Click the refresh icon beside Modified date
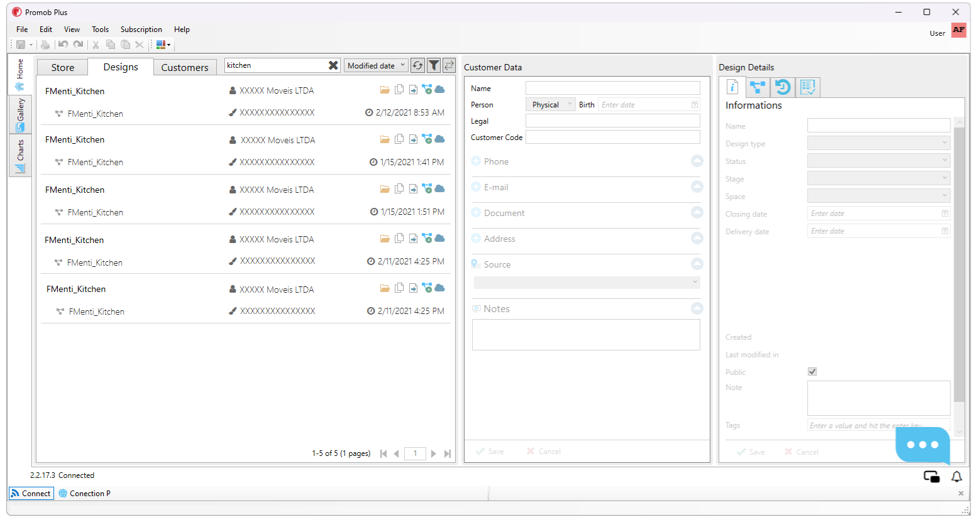Image resolution: width=980 pixels, height=520 pixels. (x=418, y=65)
